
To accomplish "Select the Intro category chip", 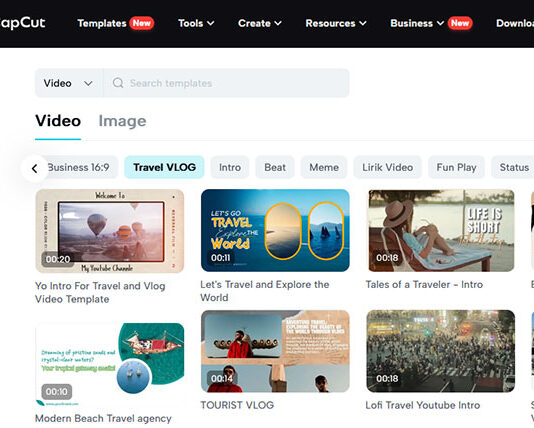I will (x=230, y=167).
